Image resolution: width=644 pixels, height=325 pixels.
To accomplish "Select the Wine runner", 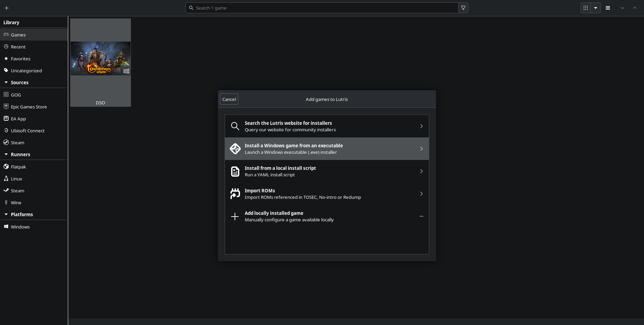I will point(34,203).
